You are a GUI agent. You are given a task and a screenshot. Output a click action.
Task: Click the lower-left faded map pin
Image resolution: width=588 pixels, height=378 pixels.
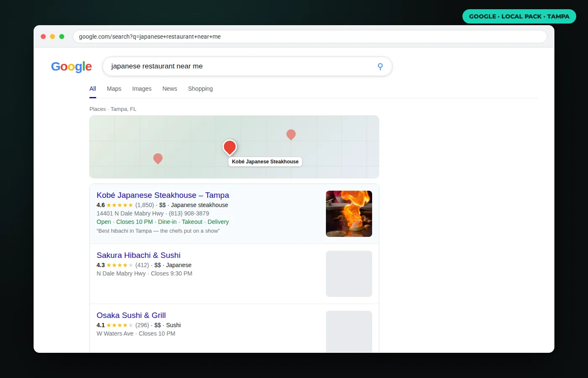point(158,158)
